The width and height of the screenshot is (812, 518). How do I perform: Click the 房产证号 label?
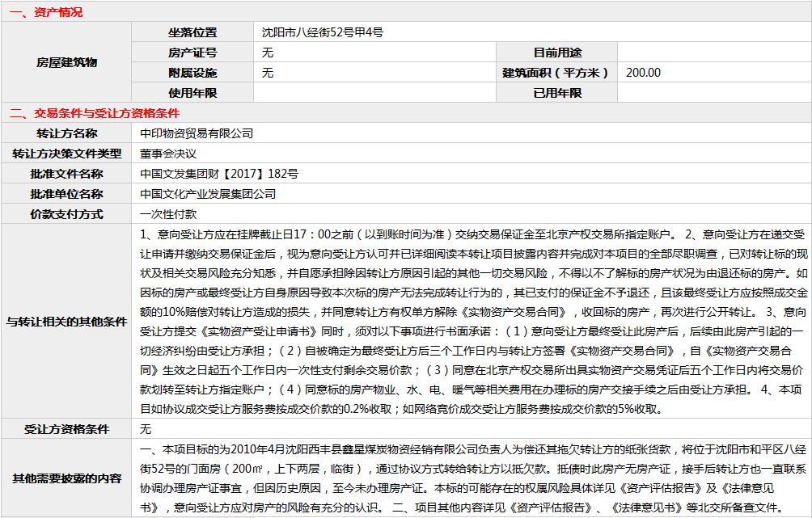192,53
